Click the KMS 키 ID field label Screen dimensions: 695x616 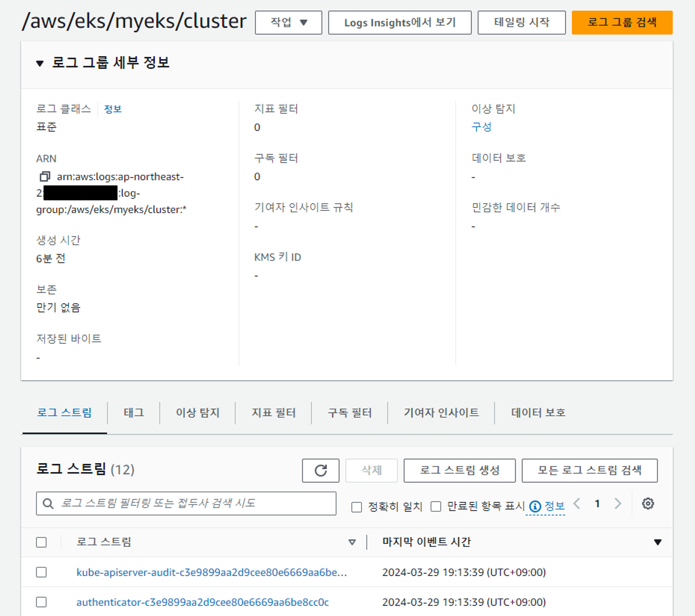[278, 257]
